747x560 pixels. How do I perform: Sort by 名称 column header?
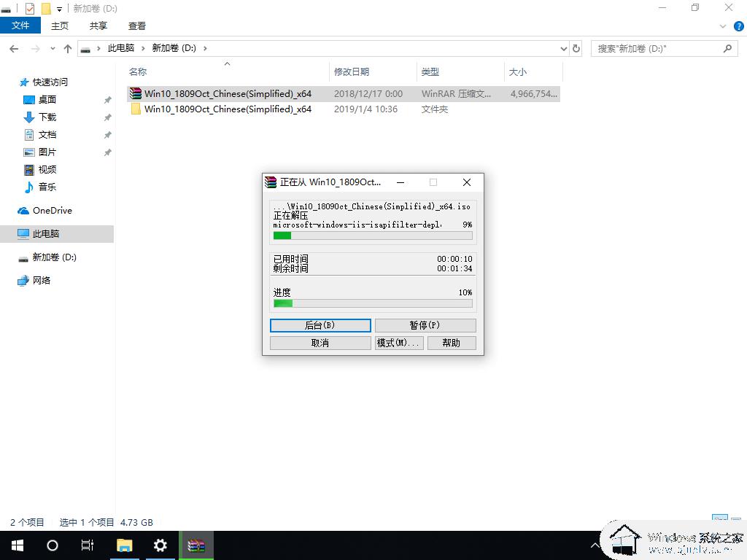click(138, 72)
